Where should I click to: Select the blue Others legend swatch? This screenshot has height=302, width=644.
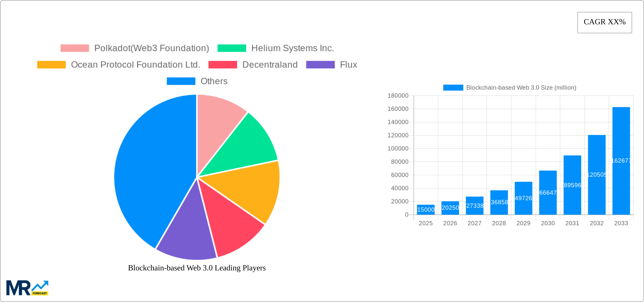point(181,81)
